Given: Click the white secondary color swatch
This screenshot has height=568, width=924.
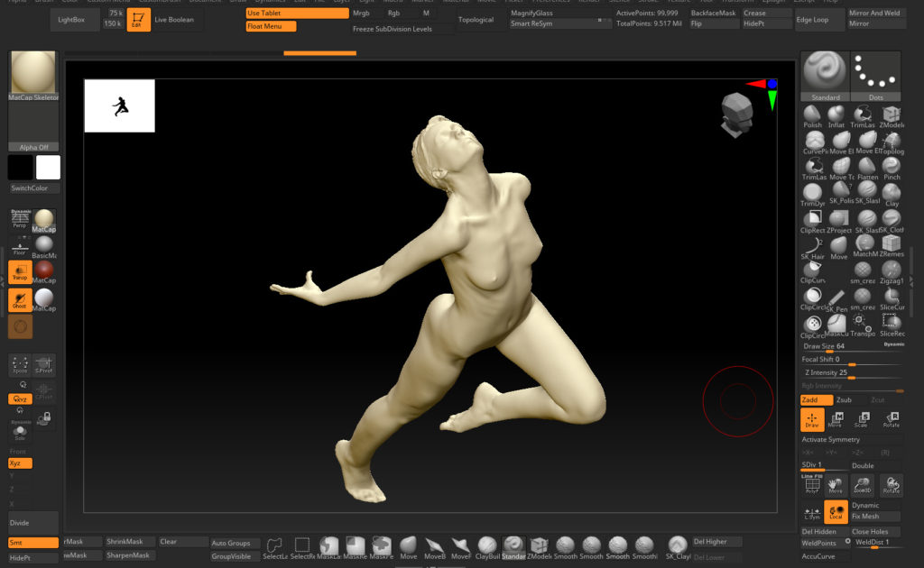Looking at the screenshot, I should (x=48, y=168).
